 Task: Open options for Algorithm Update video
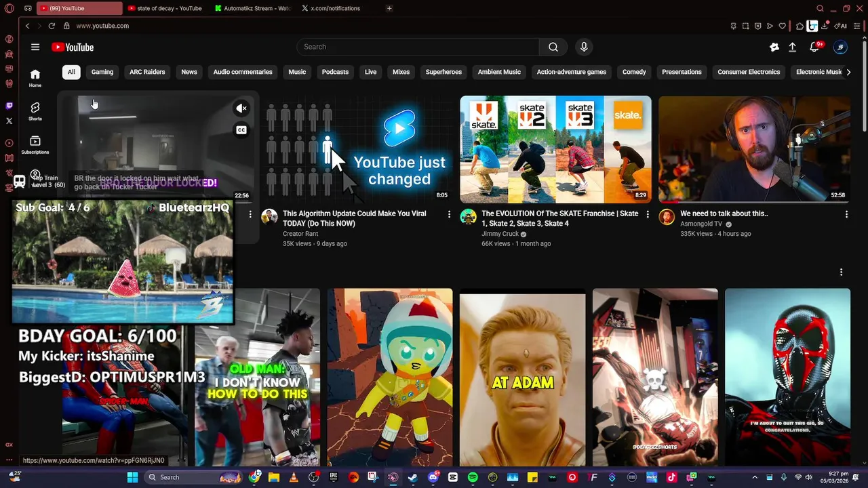[449, 214]
